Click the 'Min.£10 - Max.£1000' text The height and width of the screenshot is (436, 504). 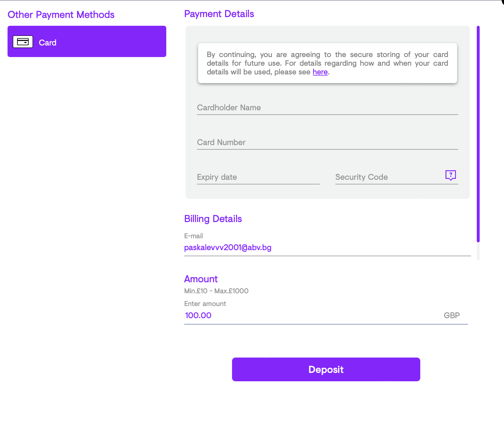216,291
